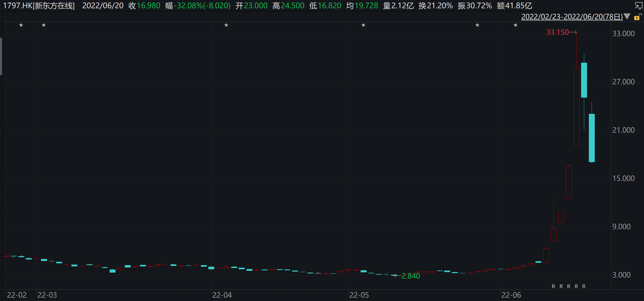Click the 22-04 date label on time axis
The height and width of the screenshot is (301, 644).
pos(222,295)
